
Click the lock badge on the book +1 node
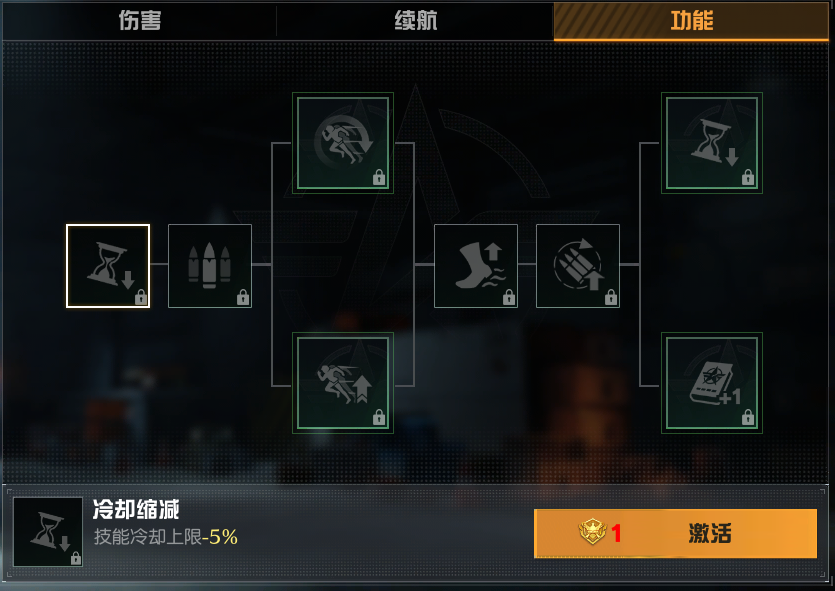tap(748, 417)
